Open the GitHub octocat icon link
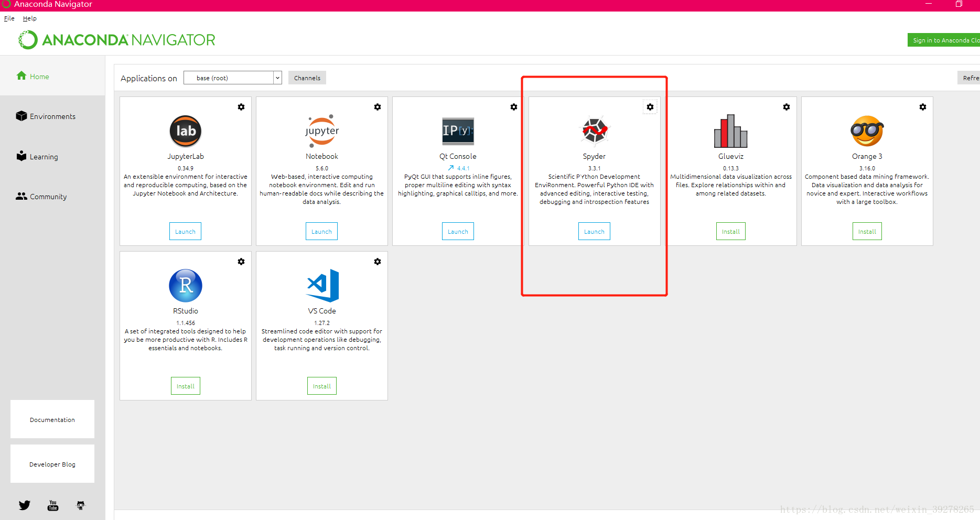The width and height of the screenshot is (980, 520). [81, 505]
